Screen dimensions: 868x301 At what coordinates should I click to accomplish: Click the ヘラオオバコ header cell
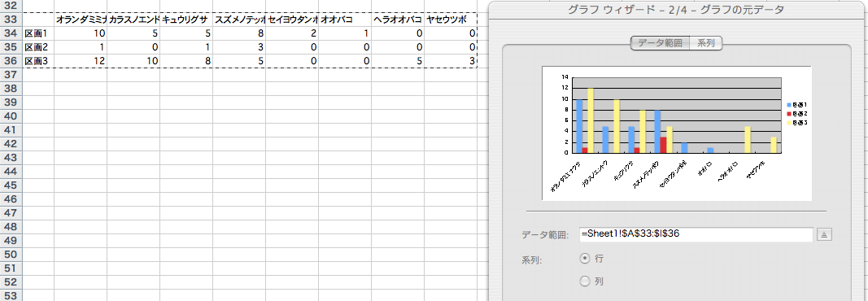coord(398,20)
